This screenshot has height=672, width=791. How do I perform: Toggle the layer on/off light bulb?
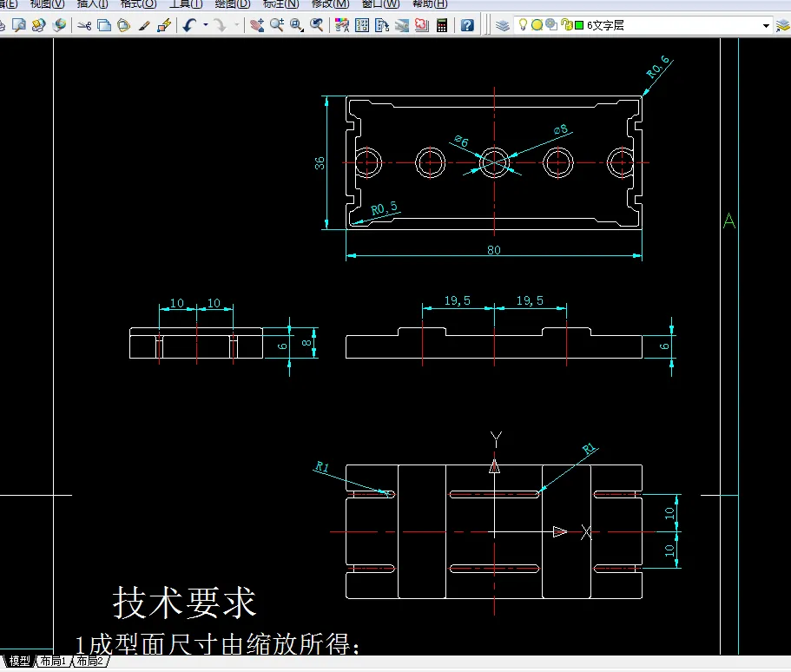tap(523, 24)
